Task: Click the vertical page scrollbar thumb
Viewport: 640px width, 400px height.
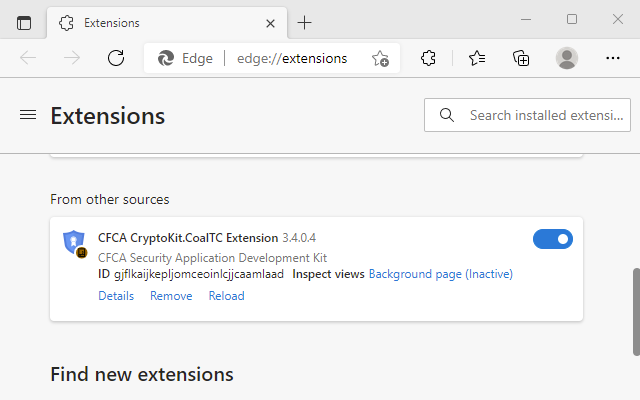Action: (x=635, y=310)
